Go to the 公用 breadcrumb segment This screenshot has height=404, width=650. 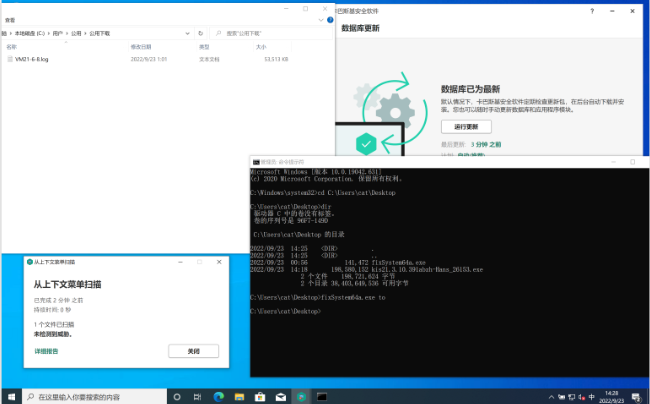tap(76, 33)
